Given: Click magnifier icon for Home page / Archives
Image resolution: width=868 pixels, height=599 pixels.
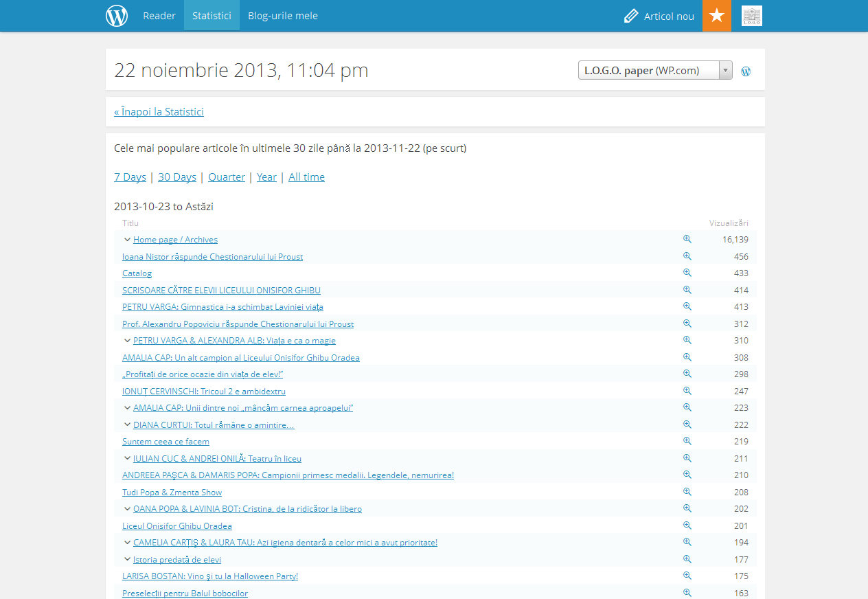Looking at the screenshot, I should (x=687, y=239).
